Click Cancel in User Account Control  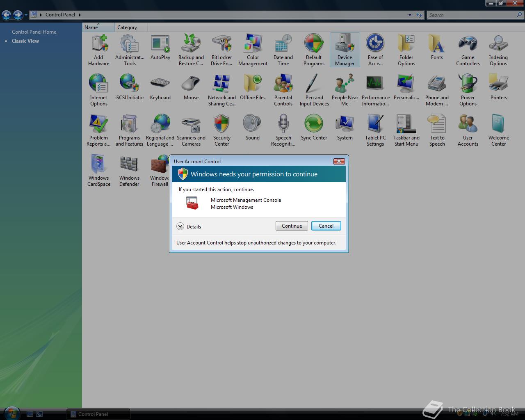[326, 226]
